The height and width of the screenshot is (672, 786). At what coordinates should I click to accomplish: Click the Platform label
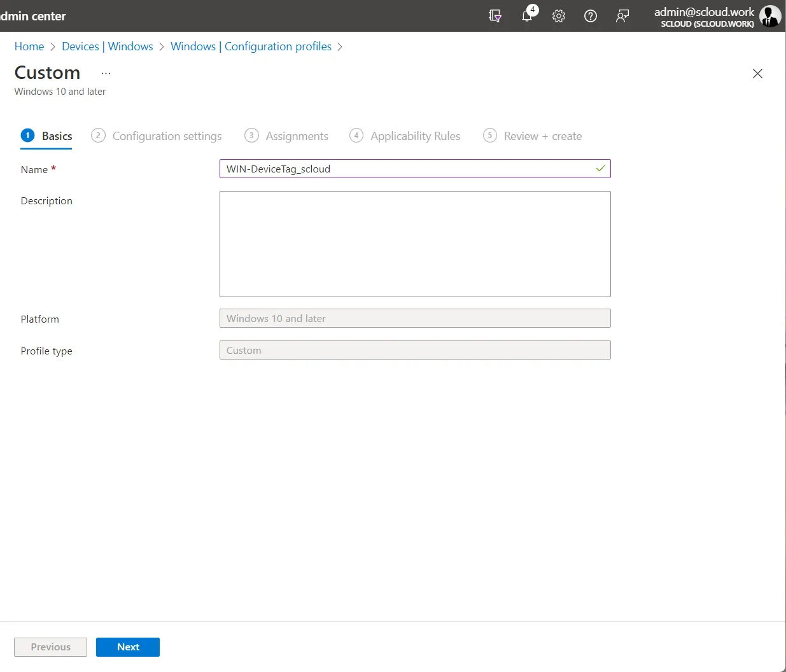click(x=39, y=319)
